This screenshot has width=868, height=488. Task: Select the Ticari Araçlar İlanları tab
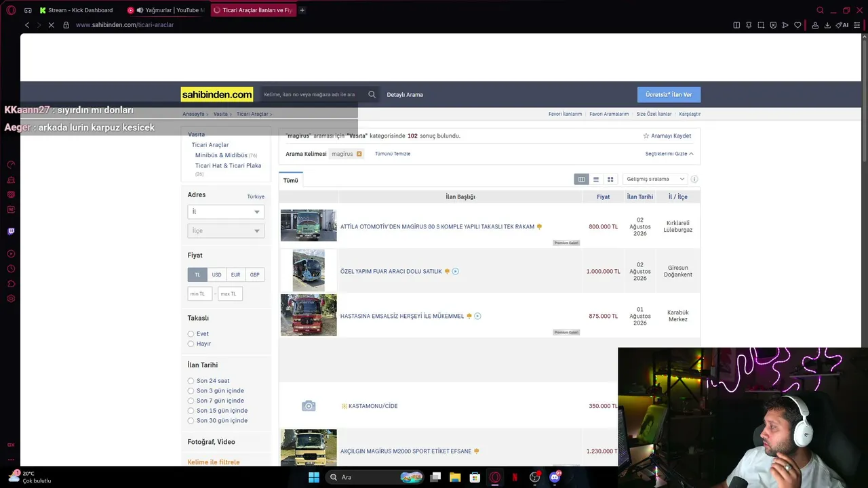pyautogui.click(x=253, y=10)
